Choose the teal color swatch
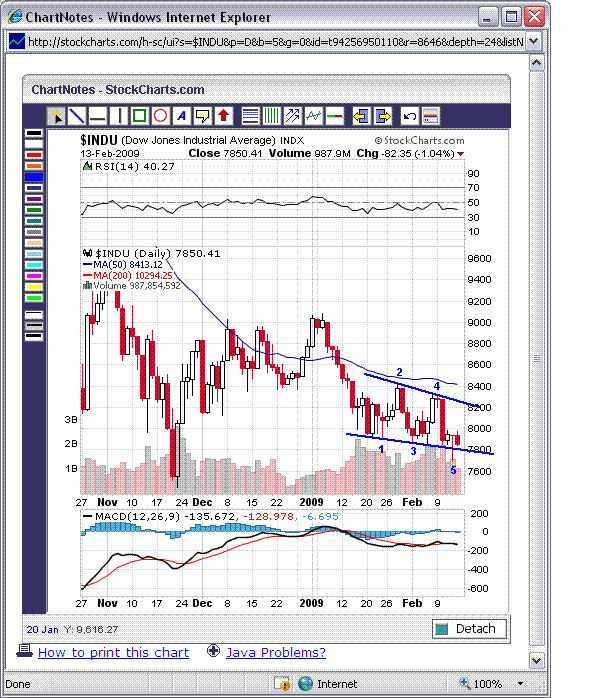The image size is (600, 698). point(34,221)
